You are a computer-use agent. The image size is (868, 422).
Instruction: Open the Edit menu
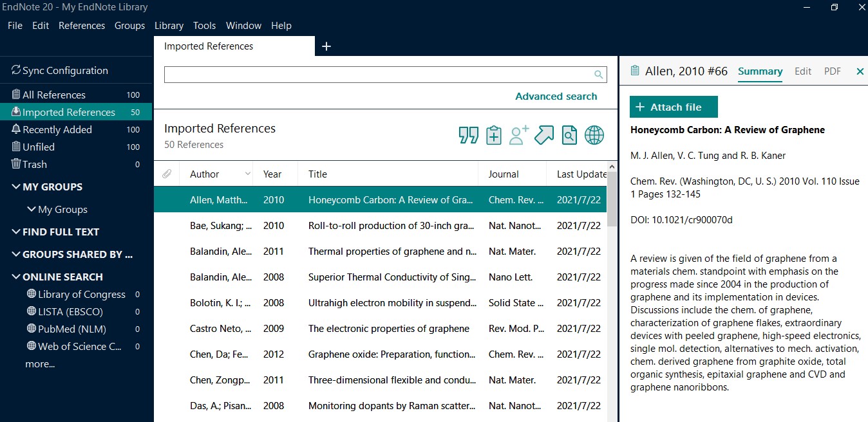click(41, 26)
